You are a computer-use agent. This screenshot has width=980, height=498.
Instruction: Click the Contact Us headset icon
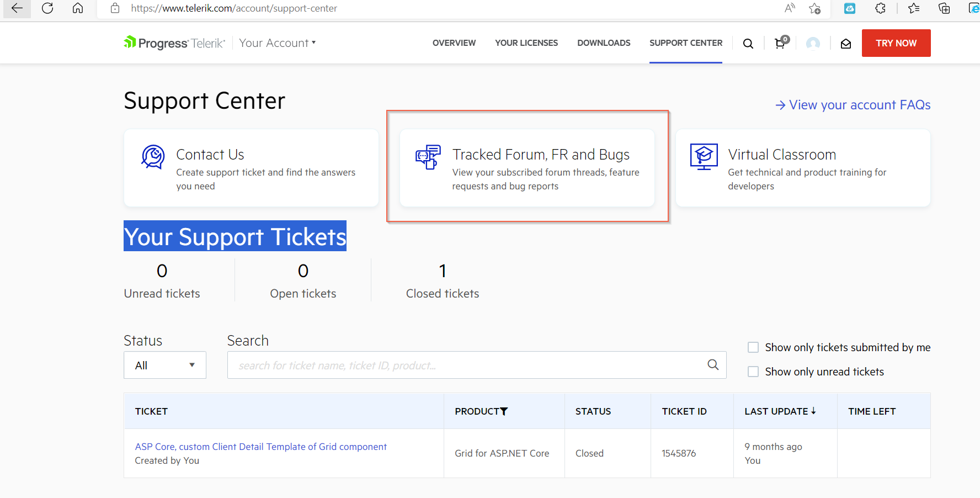click(x=153, y=157)
